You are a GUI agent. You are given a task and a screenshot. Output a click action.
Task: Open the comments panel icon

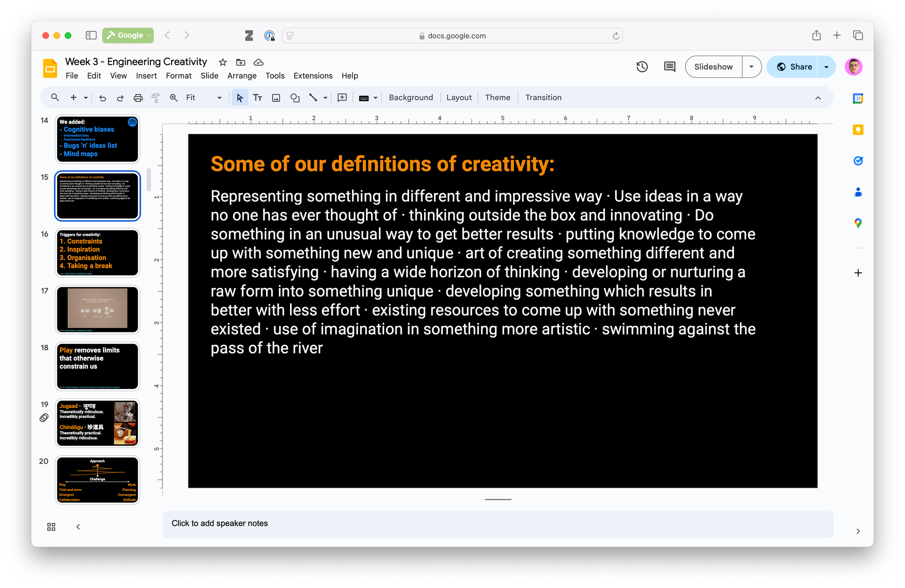coord(669,67)
